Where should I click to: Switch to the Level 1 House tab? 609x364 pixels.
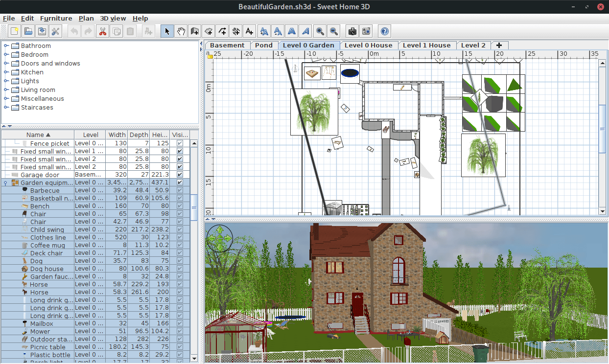pyautogui.click(x=426, y=45)
